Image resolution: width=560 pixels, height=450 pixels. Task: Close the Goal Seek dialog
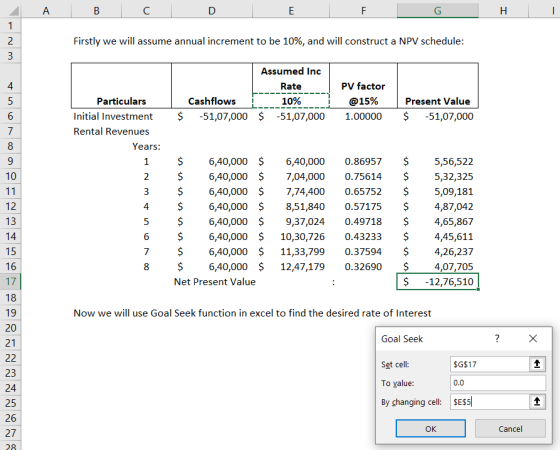click(532, 338)
